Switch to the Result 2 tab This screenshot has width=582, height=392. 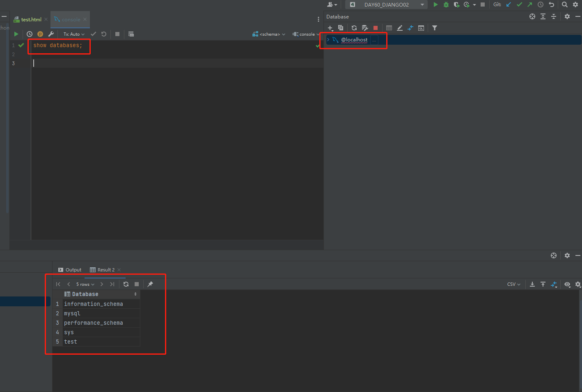pos(102,270)
